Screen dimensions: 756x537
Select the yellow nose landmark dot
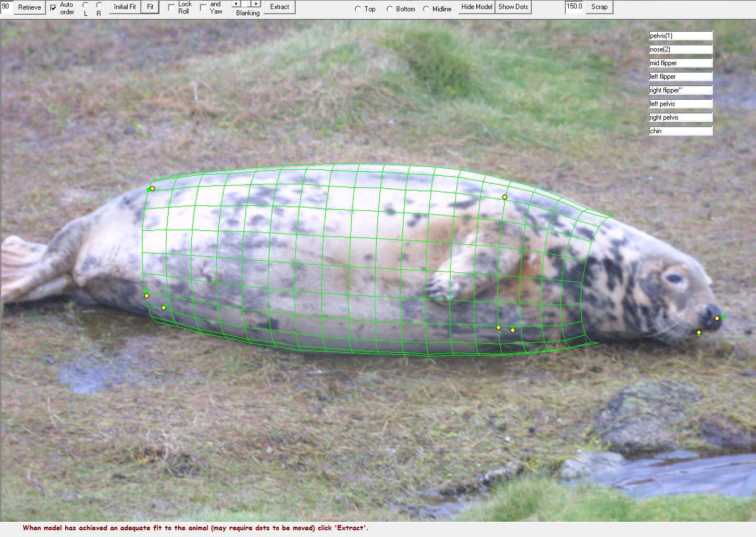(717, 319)
